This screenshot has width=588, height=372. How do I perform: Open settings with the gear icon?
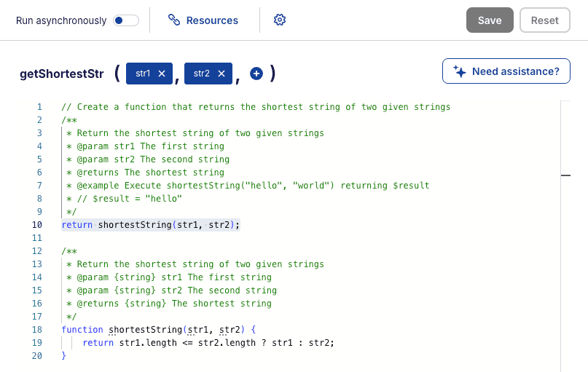(x=279, y=20)
